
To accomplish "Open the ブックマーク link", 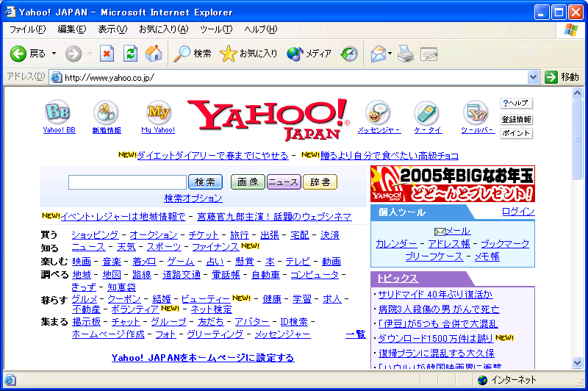I will [505, 244].
